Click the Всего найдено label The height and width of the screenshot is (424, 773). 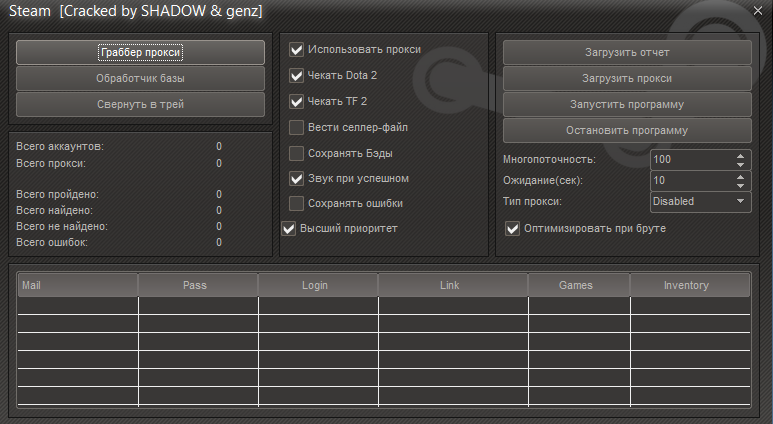pyautogui.click(x=54, y=211)
